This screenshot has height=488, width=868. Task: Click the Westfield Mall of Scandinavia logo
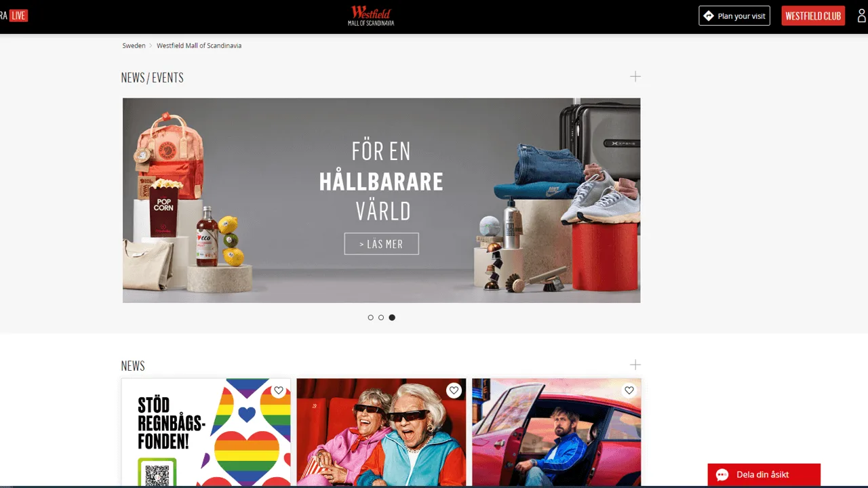pos(371,16)
